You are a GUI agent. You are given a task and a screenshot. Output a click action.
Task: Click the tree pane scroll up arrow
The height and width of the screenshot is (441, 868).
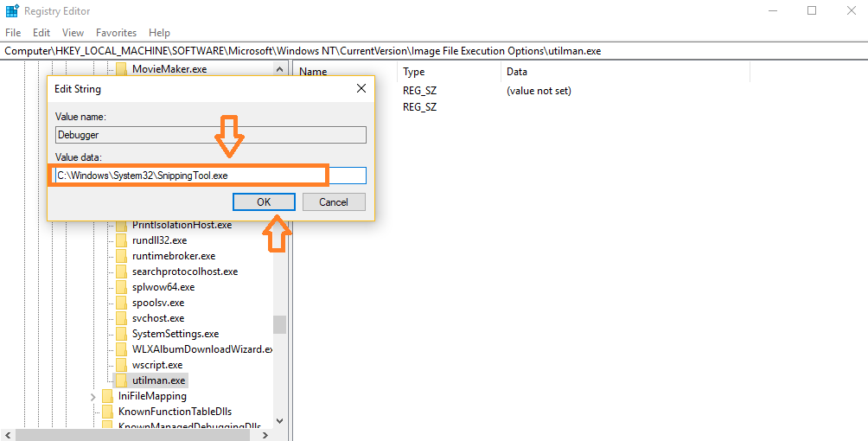279,69
